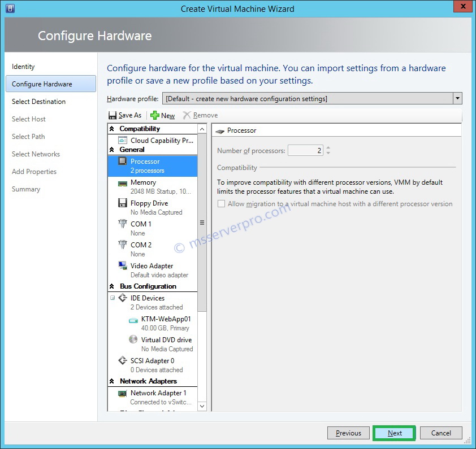Go to the Select Destination step

pyautogui.click(x=38, y=102)
